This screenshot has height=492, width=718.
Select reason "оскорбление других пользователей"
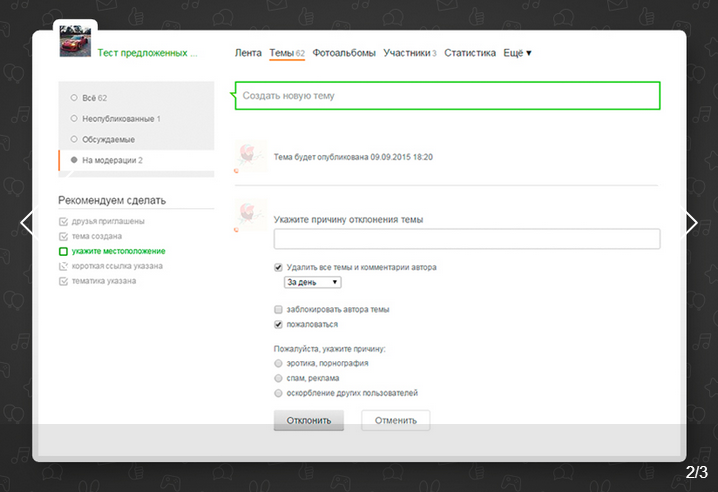tap(278, 393)
